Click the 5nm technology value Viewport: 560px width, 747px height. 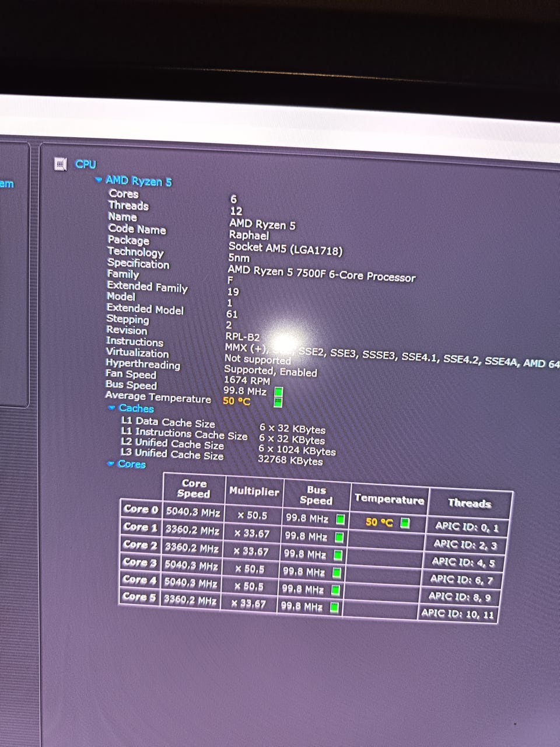point(239,257)
